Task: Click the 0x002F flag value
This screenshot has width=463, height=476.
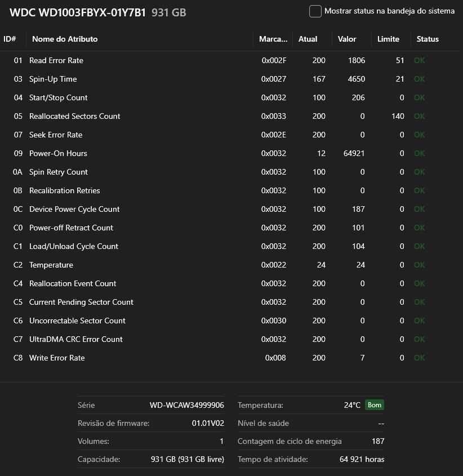Action: [x=274, y=60]
